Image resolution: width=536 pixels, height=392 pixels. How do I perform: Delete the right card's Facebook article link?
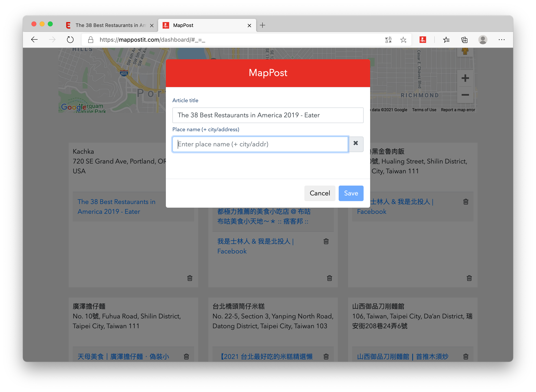tap(466, 202)
